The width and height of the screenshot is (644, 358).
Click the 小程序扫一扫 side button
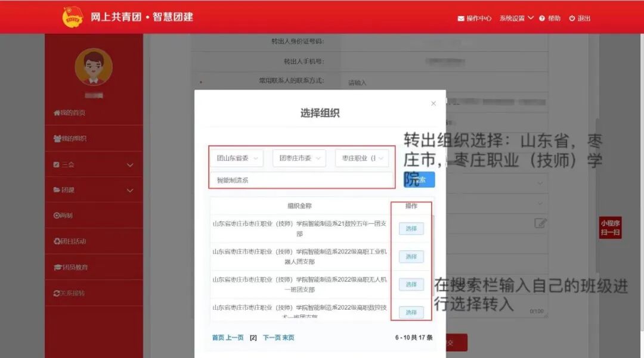click(610, 228)
